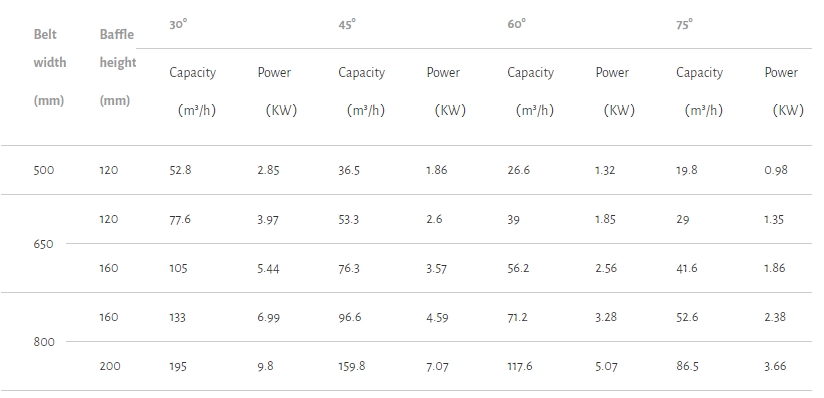Select the 45° angle header
Screen dimensions: 824x398
point(347,24)
